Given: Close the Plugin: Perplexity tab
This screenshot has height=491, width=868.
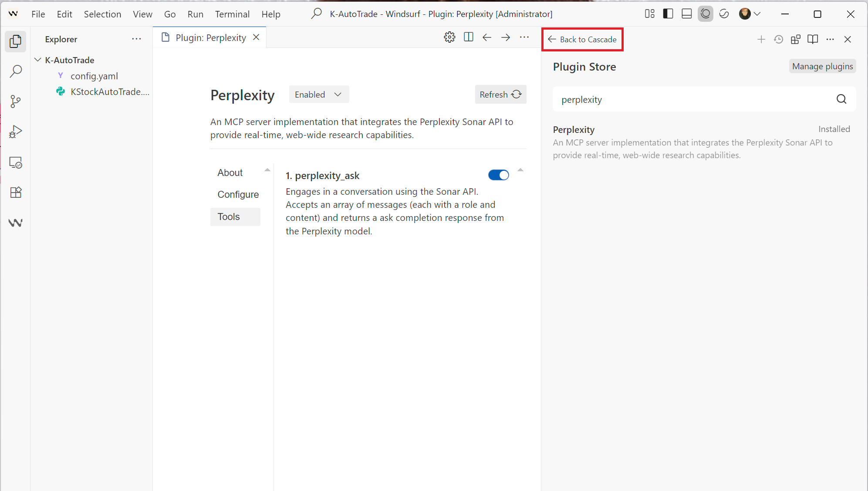Looking at the screenshot, I should pos(256,37).
